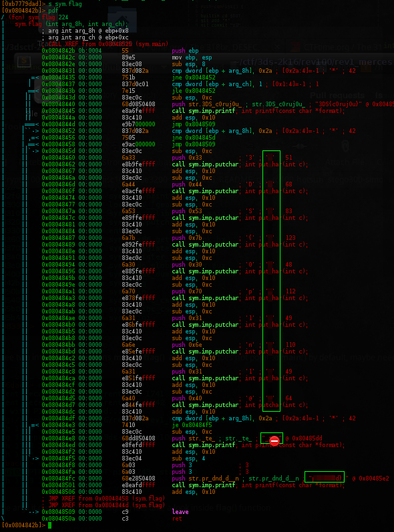Click the tall green highlight box over putchar comments

(271, 281)
